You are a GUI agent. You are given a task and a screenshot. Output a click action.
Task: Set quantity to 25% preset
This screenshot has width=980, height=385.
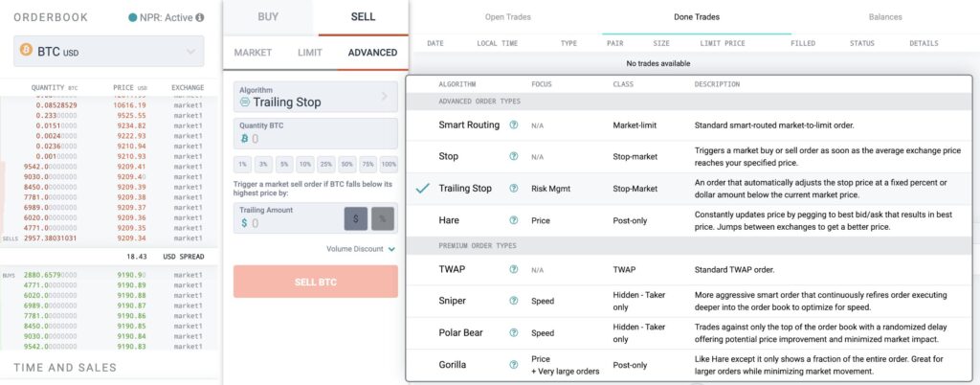(x=325, y=165)
